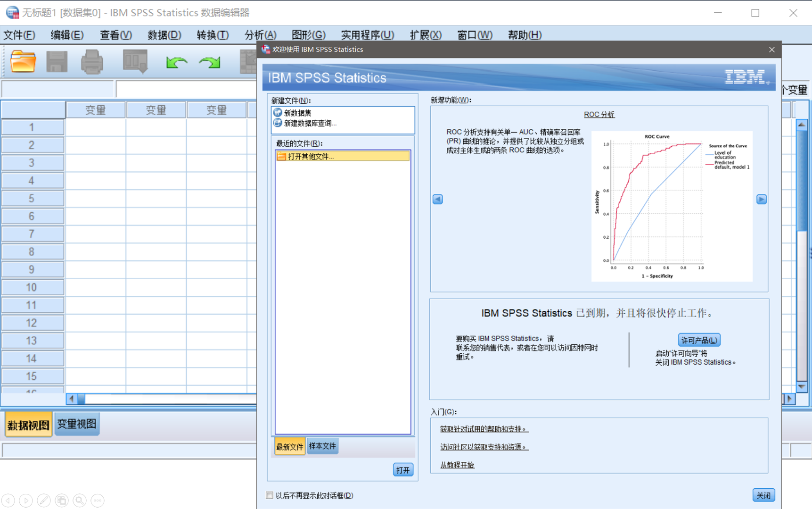
Task: Close the welcome dialog with X
Action: [x=771, y=50]
